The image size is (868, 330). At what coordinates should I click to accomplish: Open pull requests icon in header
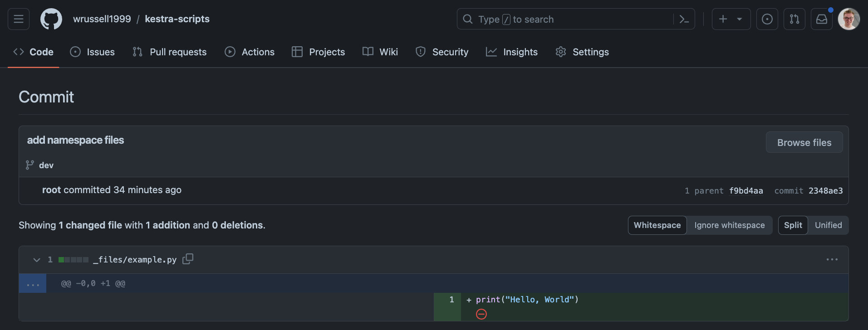pyautogui.click(x=794, y=19)
